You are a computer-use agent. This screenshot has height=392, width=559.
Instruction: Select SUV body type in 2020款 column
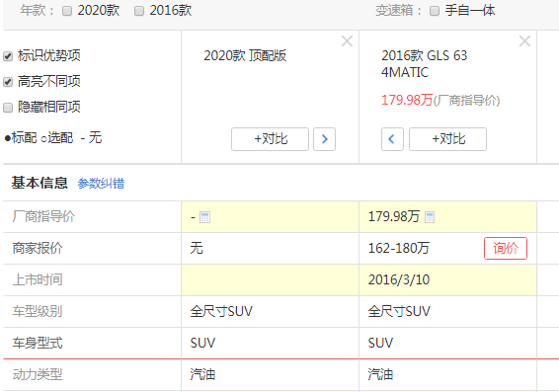pyautogui.click(x=202, y=343)
